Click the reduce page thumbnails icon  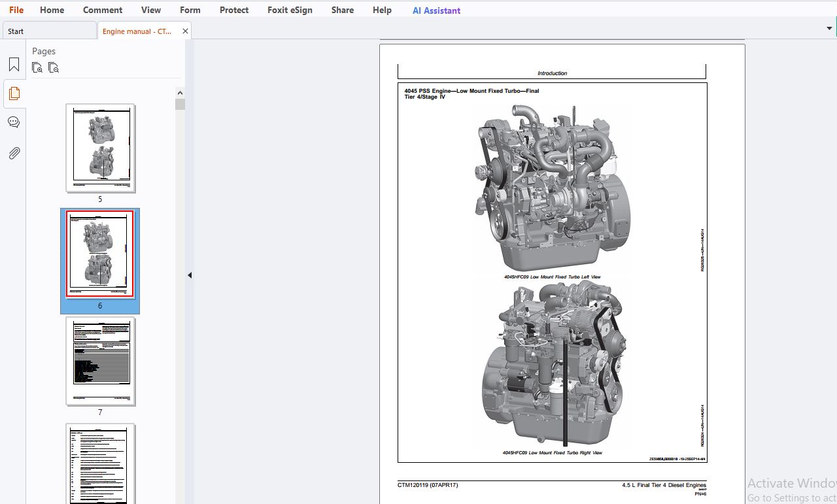54,67
